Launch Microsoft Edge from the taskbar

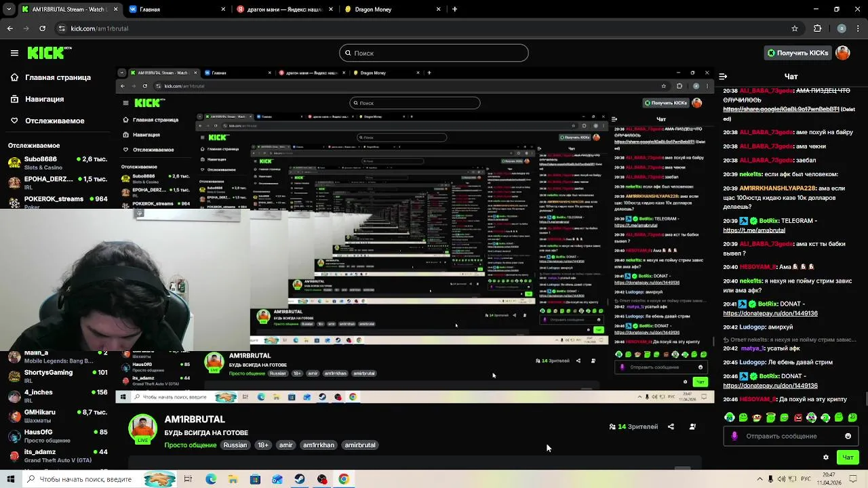[211, 479]
